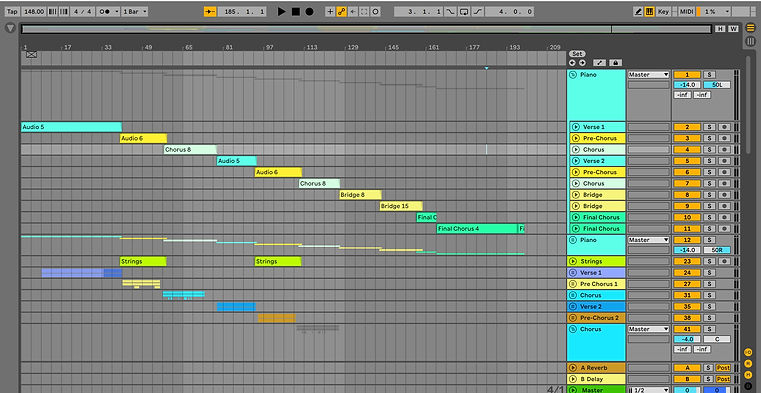Open the Master track 1/2 output dropdown

coord(649,390)
